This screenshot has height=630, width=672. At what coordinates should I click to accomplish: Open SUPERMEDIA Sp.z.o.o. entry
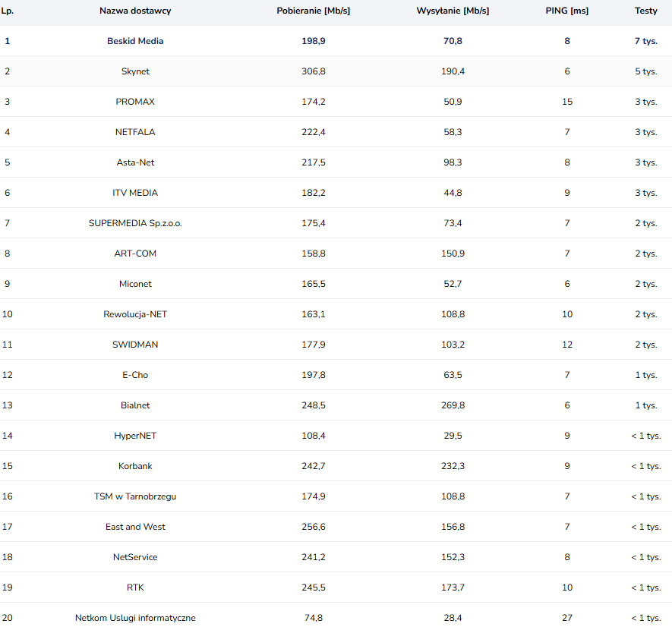click(135, 224)
